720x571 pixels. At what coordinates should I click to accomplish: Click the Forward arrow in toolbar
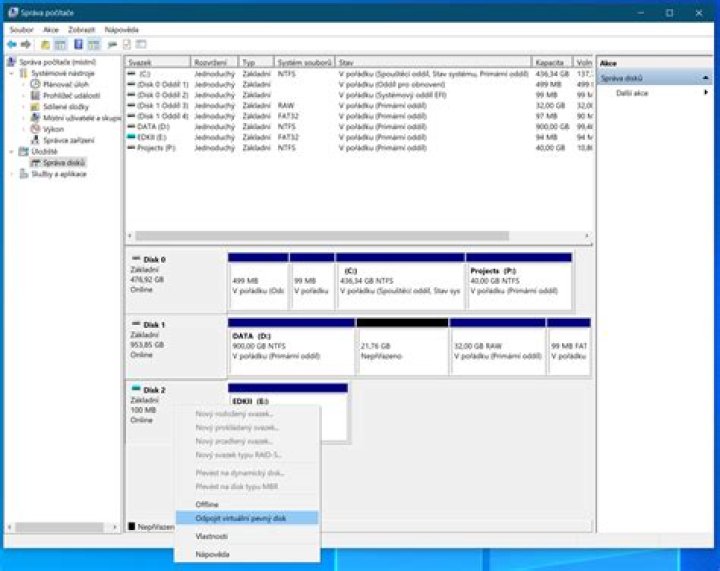tap(26, 45)
